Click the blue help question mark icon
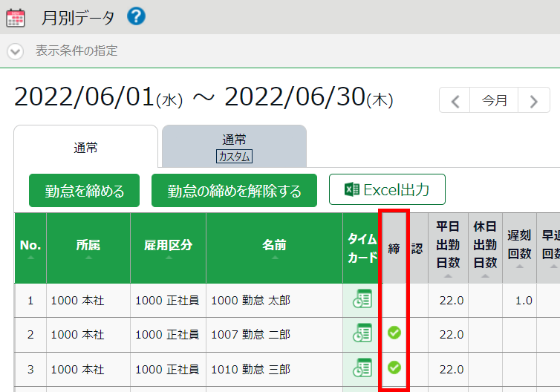 tap(136, 16)
